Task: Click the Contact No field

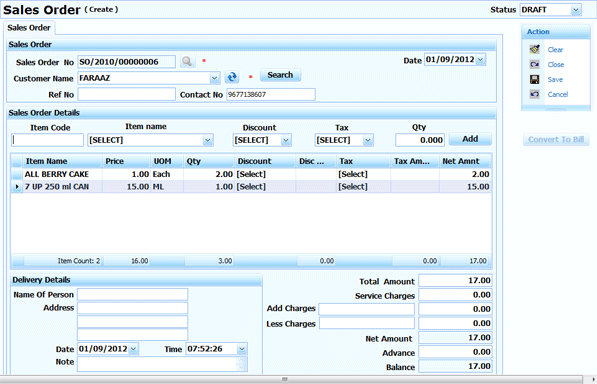Action: pyautogui.click(x=271, y=94)
